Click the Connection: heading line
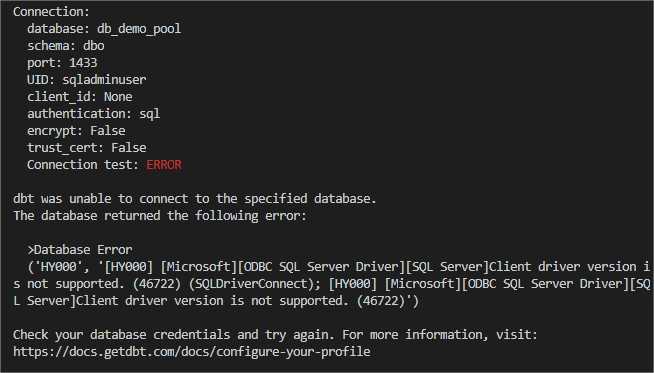Screen dimensions: 654x373 [51, 12]
